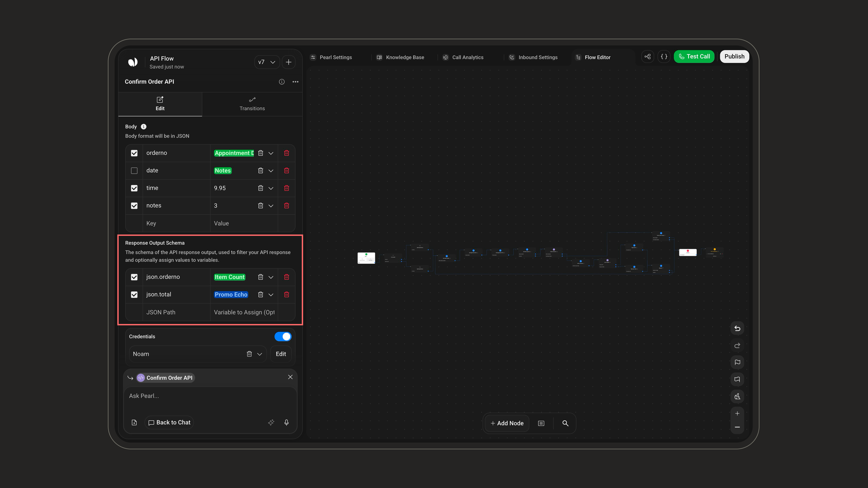Click the empty JSON Path field
Viewport: 868px width, 488px height.
pos(176,312)
